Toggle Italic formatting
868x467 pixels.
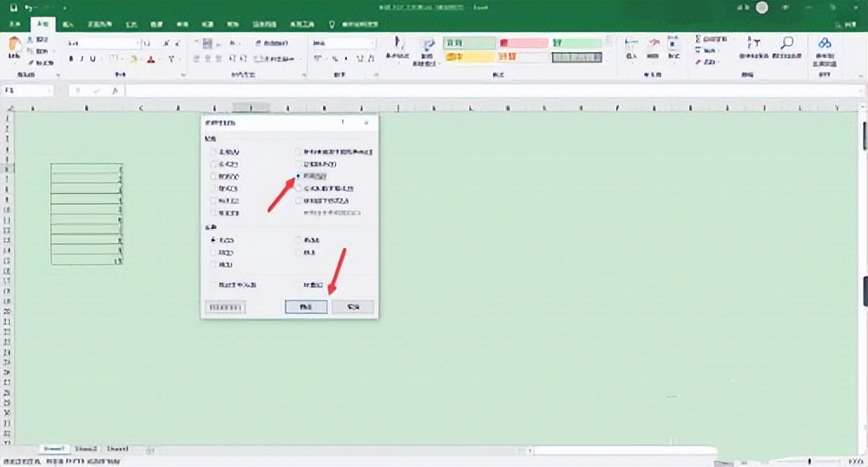click(x=82, y=59)
